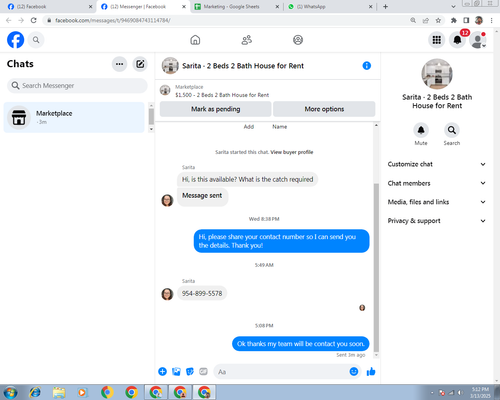Image resolution: width=500 pixels, height=400 pixels.
Task: Click the Facebook search magnifier icon
Action: (x=36, y=40)
